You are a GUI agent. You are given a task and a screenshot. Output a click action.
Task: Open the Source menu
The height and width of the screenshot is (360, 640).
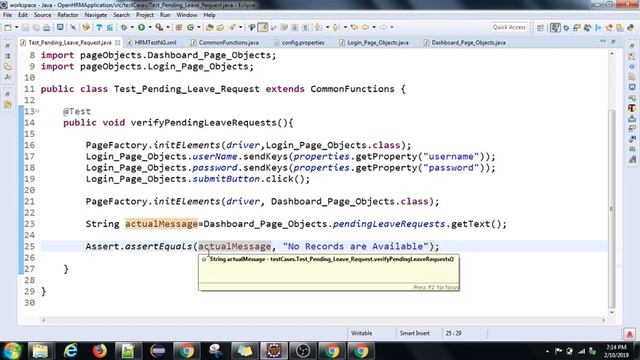click(42, 15)
